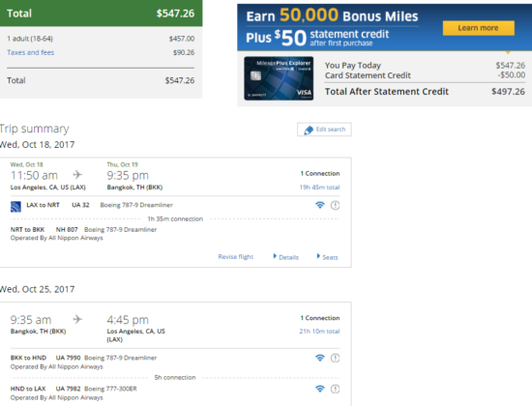Click the 5h connection text

(175, 378)
